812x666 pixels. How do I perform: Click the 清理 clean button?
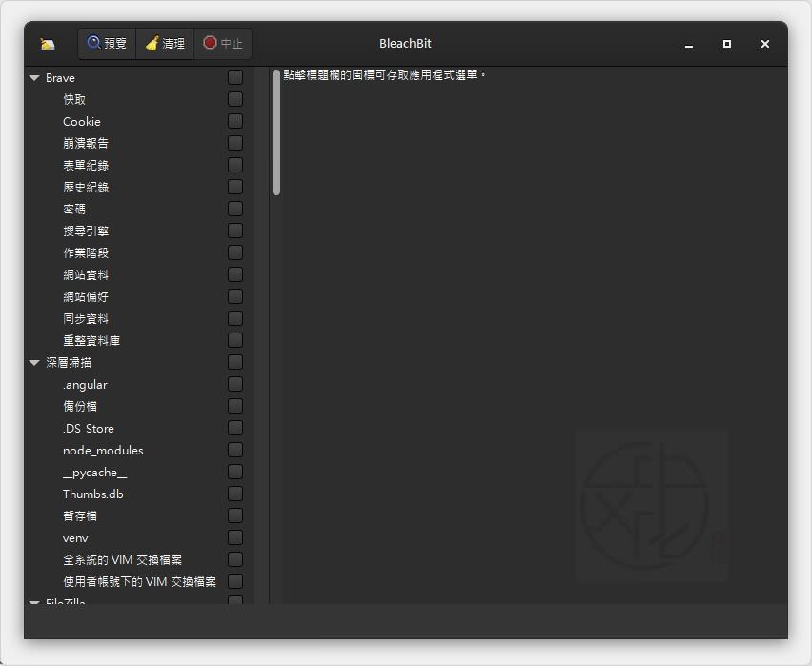(165, 44)
